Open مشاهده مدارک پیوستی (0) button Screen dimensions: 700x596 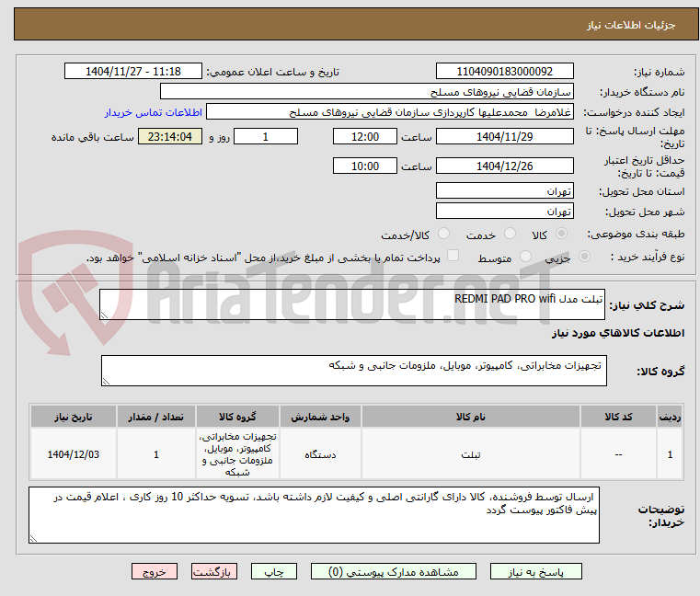pyautogui.click(x=394, y=571)
